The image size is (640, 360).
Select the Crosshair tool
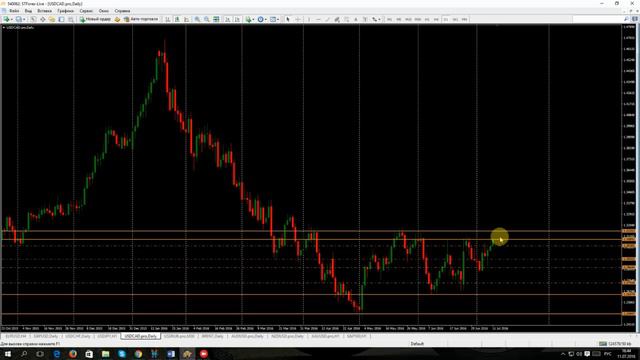click(298, 19)
